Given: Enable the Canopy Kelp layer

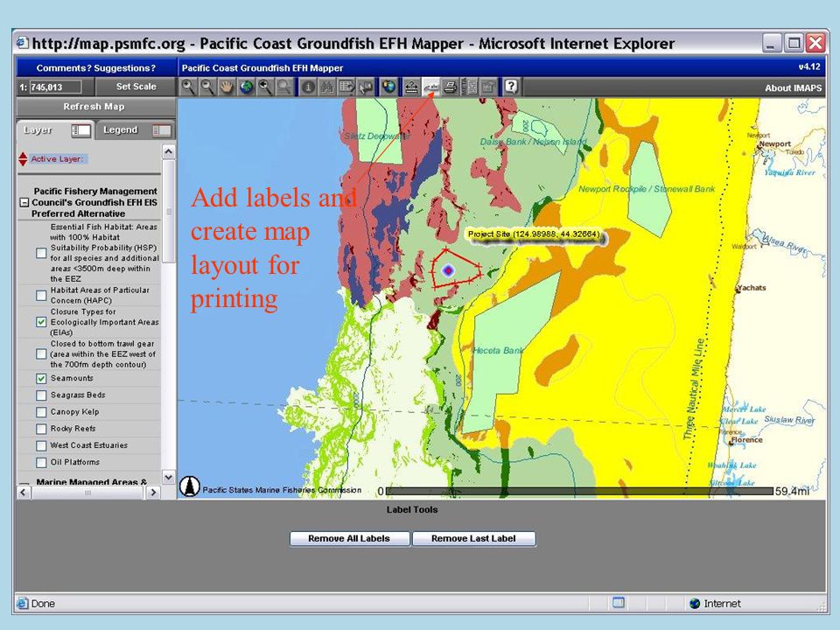Looking at the screenshot, I should click(x=41, y=412).
